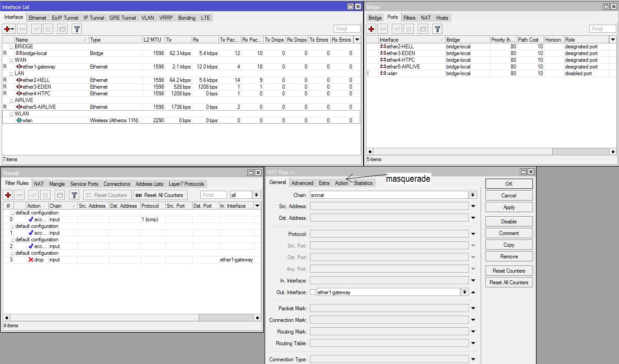619x364 pixels.
Task: Confirm NAT Rule with OK button
Action: click(509, 184)
